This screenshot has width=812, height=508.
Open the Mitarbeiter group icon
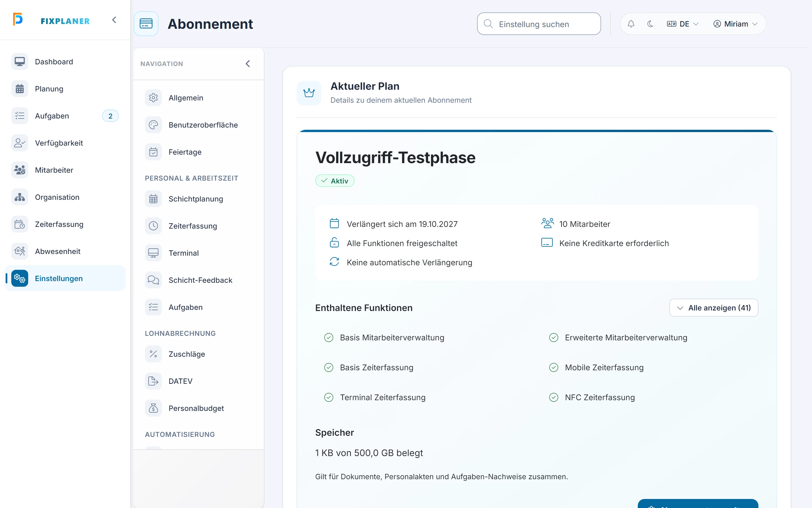19,170
